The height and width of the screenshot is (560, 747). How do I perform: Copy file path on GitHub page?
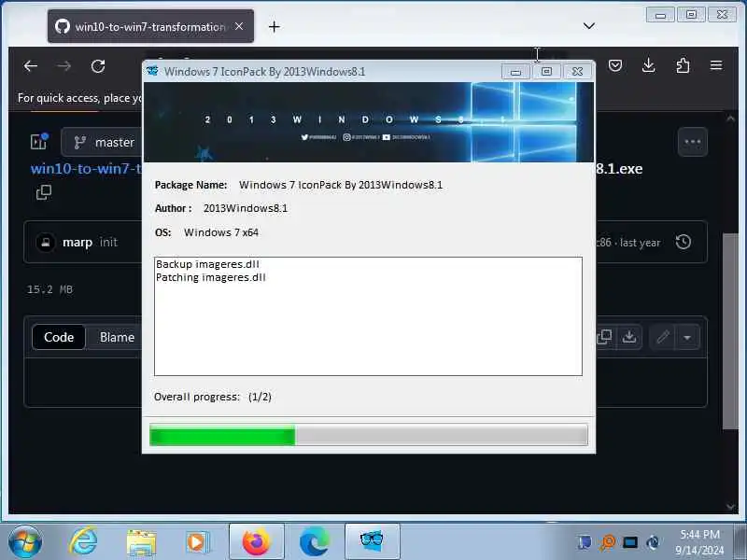click(44, 192)
